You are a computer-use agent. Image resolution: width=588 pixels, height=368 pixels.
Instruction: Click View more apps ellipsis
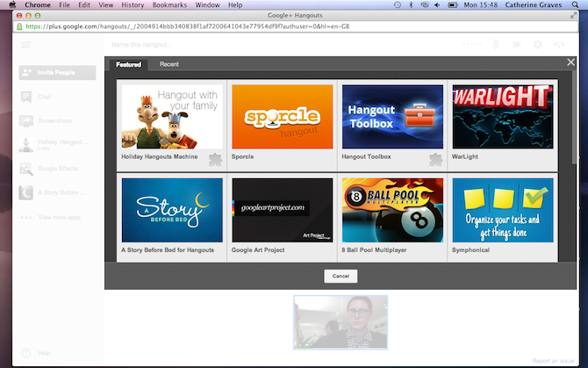(x=25, y=218)
